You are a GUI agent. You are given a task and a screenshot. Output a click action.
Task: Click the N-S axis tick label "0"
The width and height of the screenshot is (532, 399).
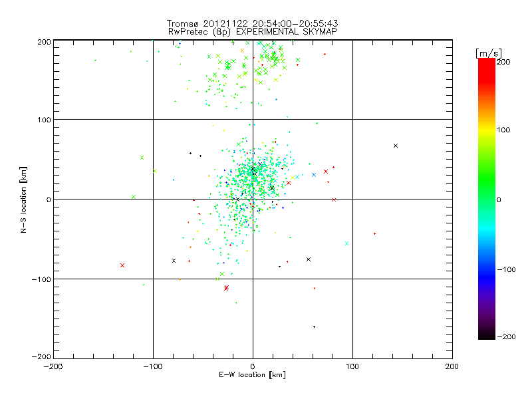tap(49, 199)
